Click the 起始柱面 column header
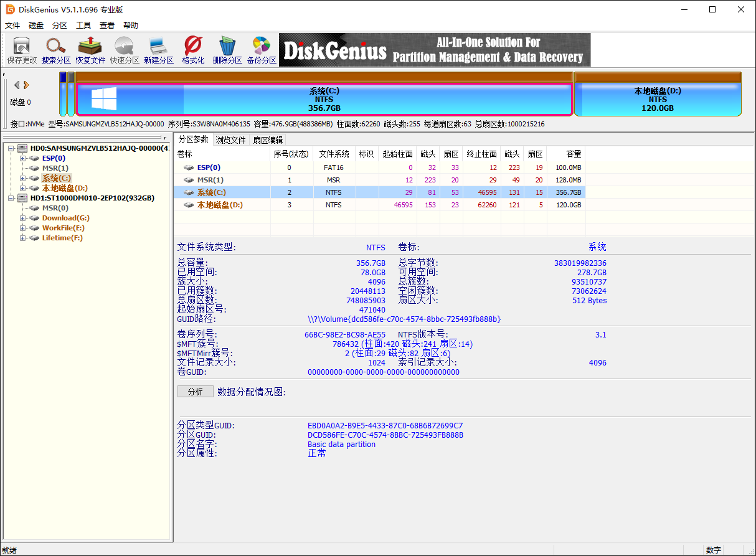 pyautogui.click(x=397, y=154)
